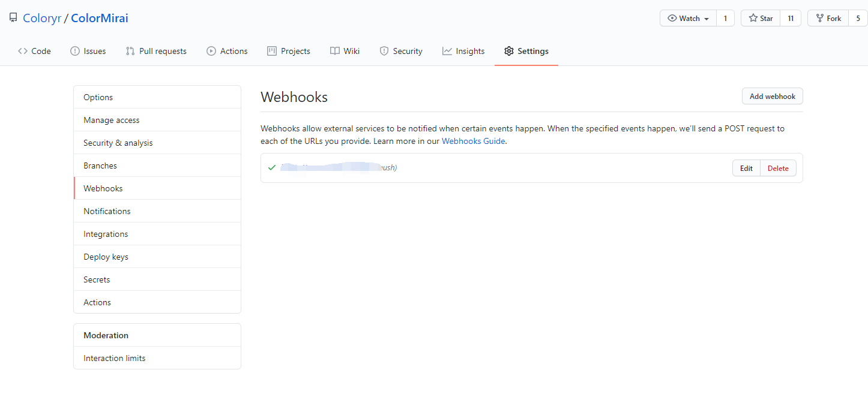Viewport: 868px width, 397px height.
Task: Switch to the Issues tab
Action: pyautogui.click(x=88, y=51)
